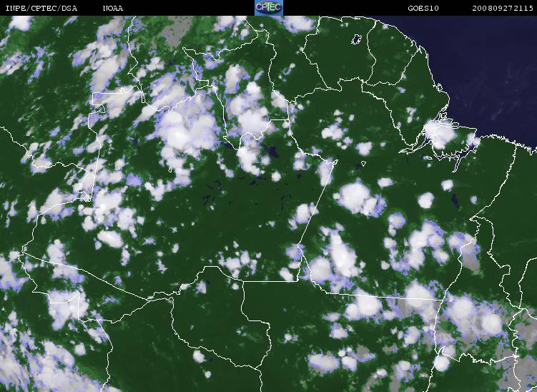Click the round white cloud right of center
Image resolution: width=537 pixels, height=392 pixels.
[x=355, y=195]
